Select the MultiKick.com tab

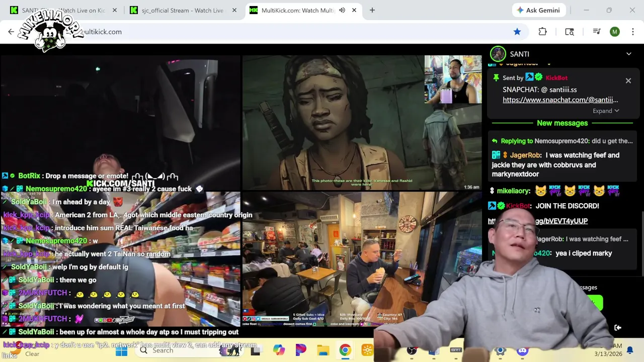point(298,10)
